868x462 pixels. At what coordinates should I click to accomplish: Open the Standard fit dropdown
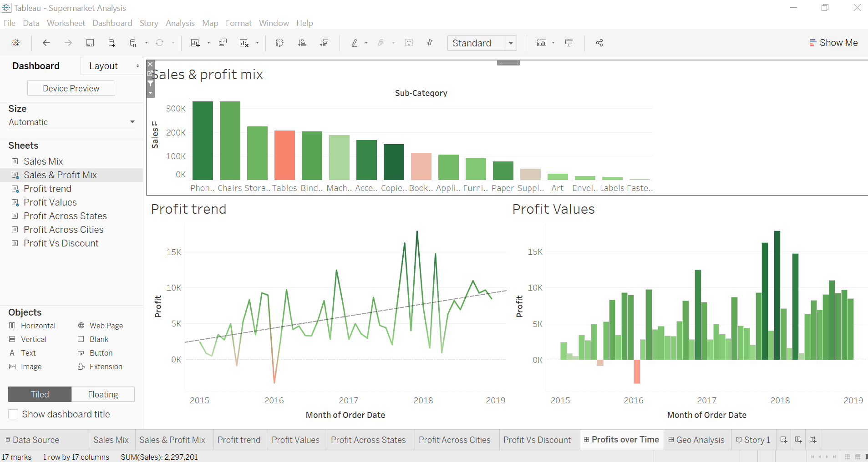pos(511,43)
